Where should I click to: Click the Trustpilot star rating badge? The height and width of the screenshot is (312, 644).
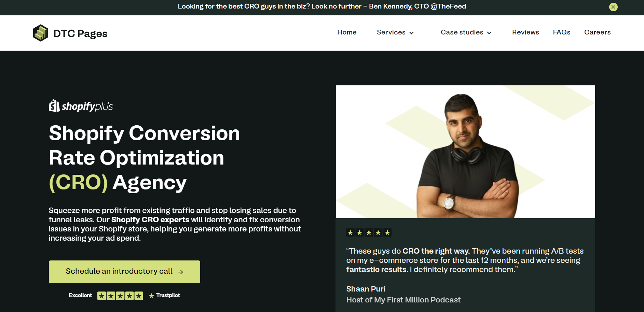pos(120,296)
